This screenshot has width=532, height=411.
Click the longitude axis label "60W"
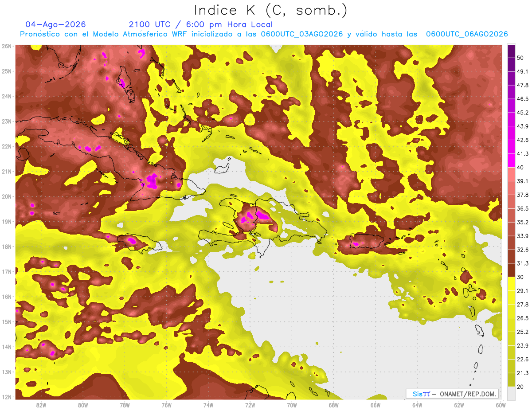click(501, 405)
